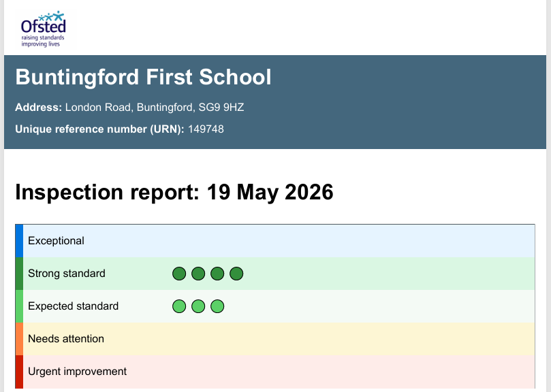Click 'Inspection report: 19 May 2026' heading
Image resolution: width=551 pixels, height=392 pixels.
coord(174,192)
